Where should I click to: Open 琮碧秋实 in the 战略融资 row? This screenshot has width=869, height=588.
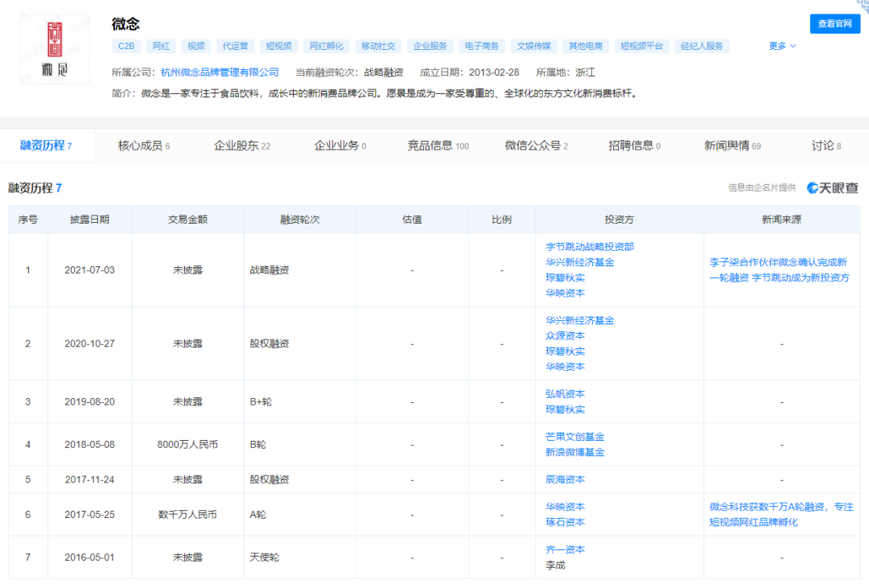[x=565, y=278]
